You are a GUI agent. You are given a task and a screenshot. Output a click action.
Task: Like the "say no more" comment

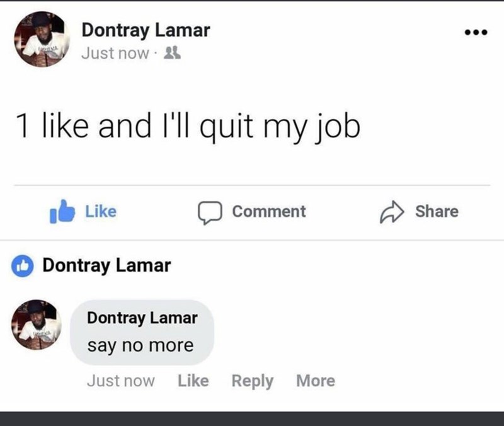pyautogui.click(x=193, y=381)
